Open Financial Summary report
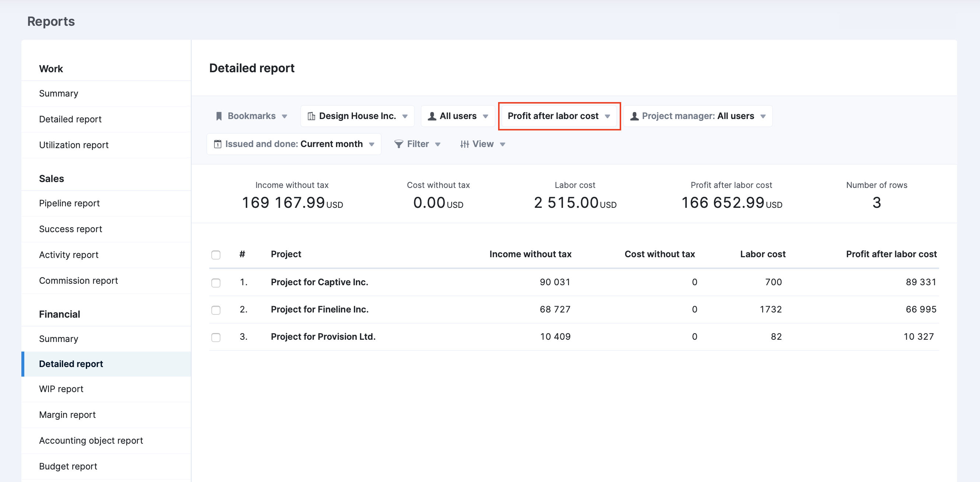980x482 pixels. [106, 339]
